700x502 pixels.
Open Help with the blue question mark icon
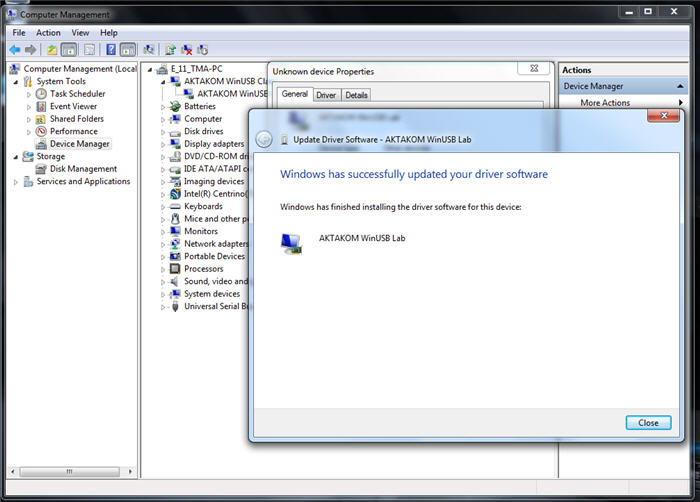pyautogui.click(x=111, y=50)
